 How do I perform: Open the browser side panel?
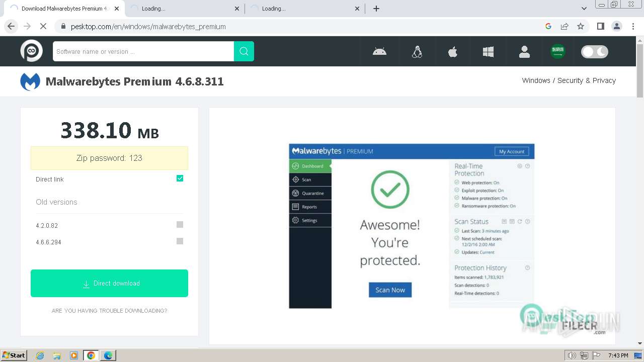click(600, 26)
